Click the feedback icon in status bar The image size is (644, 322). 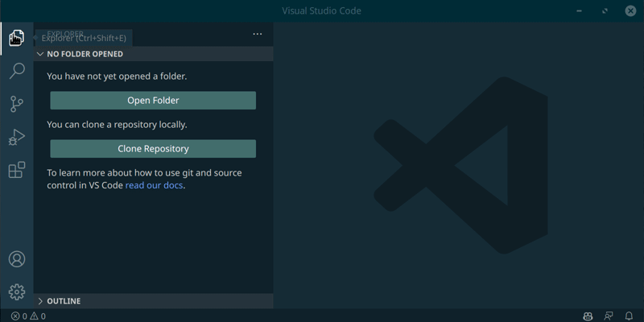click(609, 316)
